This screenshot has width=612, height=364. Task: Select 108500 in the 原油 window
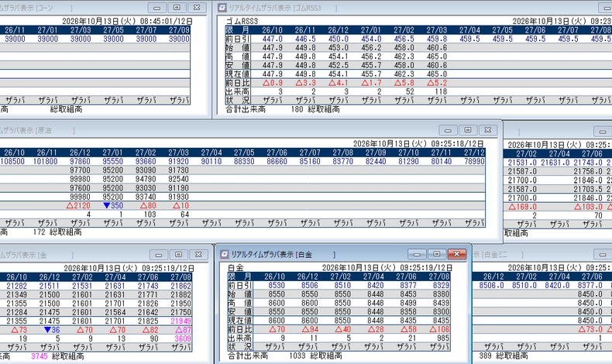click(12, 161)
